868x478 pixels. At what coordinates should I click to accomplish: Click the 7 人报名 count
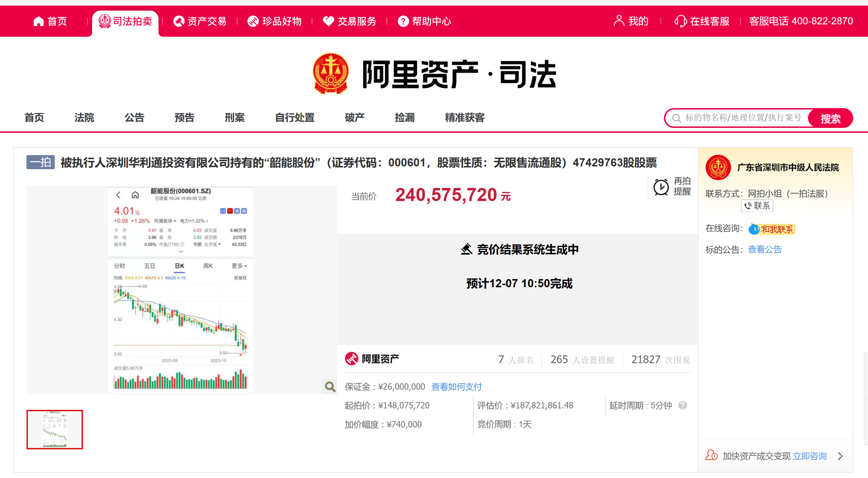click(x=515, y=360)
